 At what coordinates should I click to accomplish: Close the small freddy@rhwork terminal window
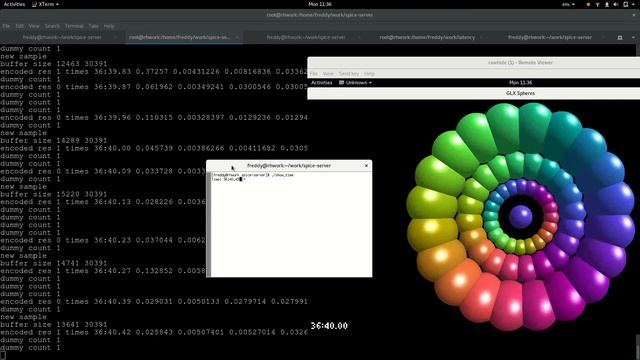pyautogui.click(x=366, y=166)
